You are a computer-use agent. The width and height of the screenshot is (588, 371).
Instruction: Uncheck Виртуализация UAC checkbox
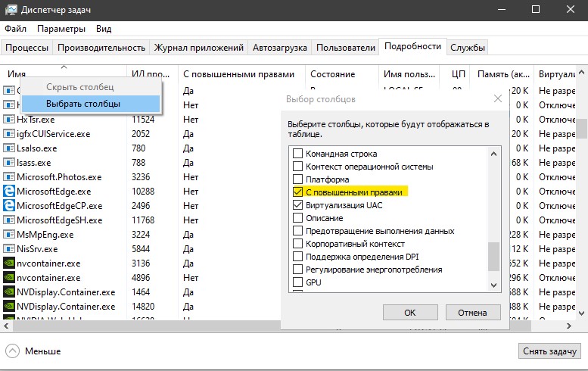tap(297, 205)
